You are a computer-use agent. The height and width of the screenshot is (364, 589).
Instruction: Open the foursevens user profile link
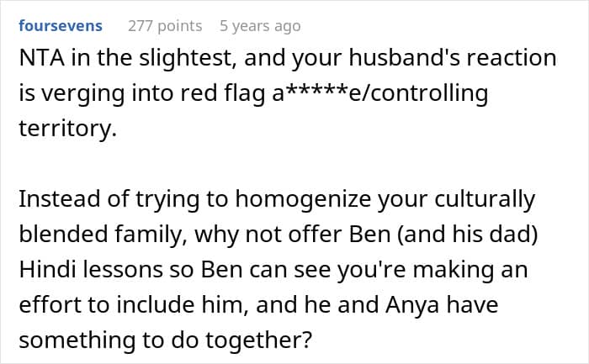point(61,26)
